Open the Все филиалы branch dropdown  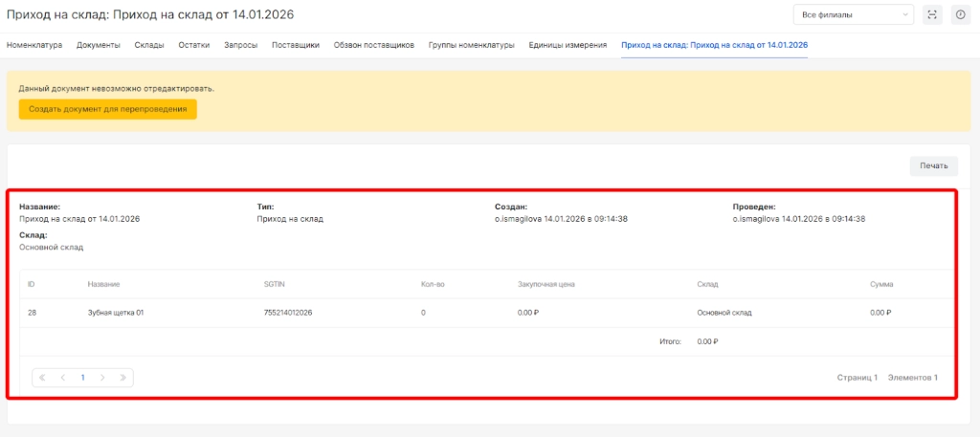point(853,14)
